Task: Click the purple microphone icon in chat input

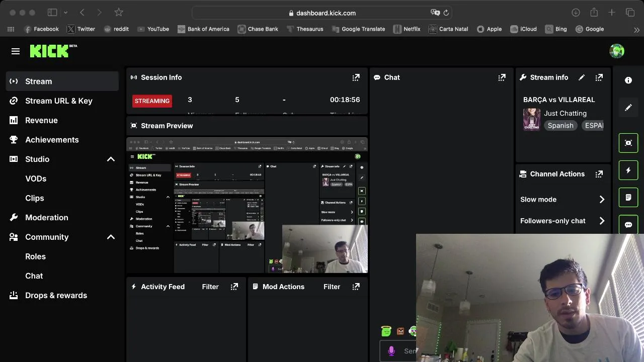Action: pos(391,351)
